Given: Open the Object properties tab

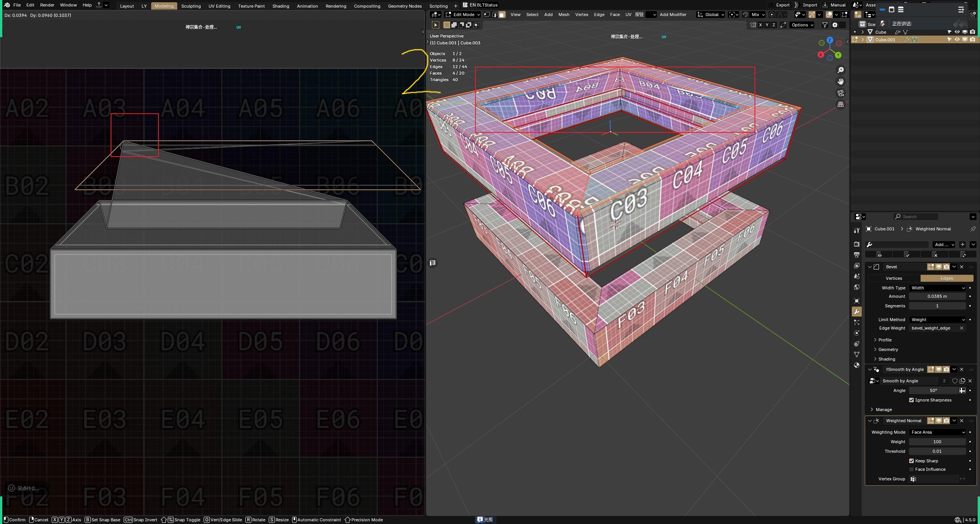Looking at the screenshot, I should pyautogui.click(x=857, y=301).
